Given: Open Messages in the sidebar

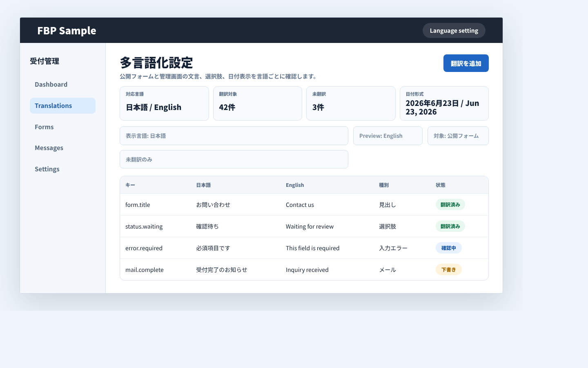Looking at the screenshot, I should tap(62, 148).
